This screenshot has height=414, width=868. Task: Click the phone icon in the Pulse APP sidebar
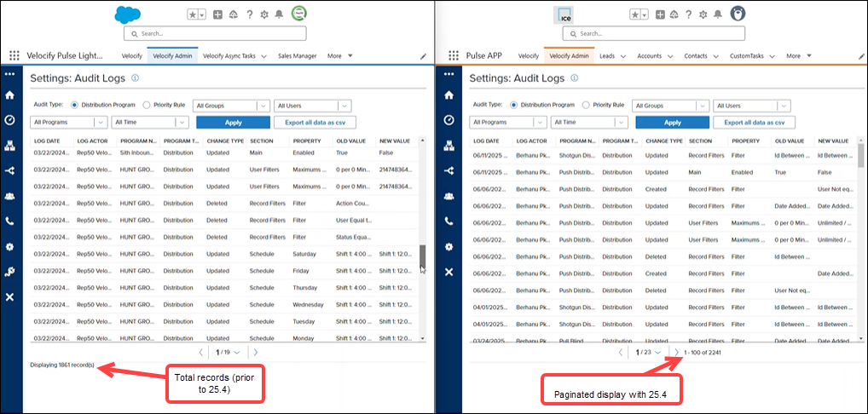point(449,221)
